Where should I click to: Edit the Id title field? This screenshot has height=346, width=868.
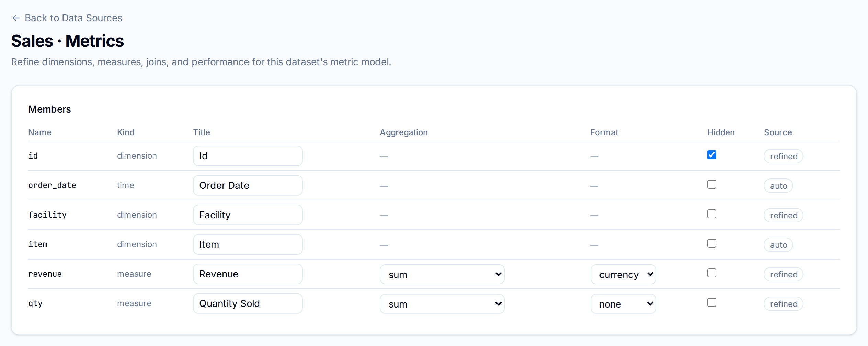pos(248,156)
